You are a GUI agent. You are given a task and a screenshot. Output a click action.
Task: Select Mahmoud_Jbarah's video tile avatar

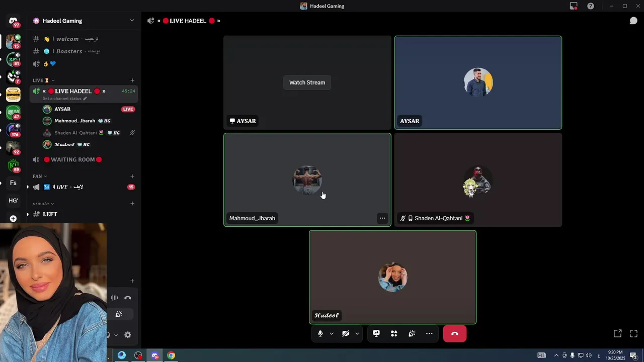(307, 180)
